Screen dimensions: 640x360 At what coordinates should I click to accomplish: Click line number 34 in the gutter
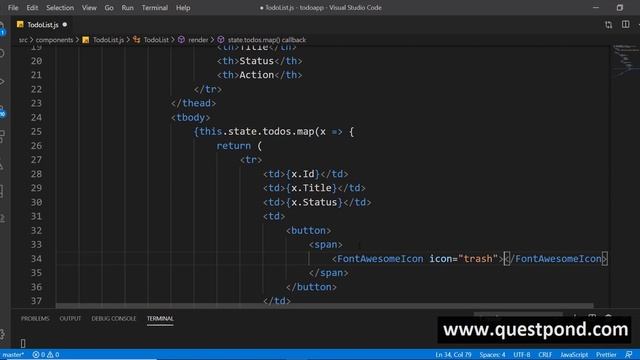coord(36,259)
